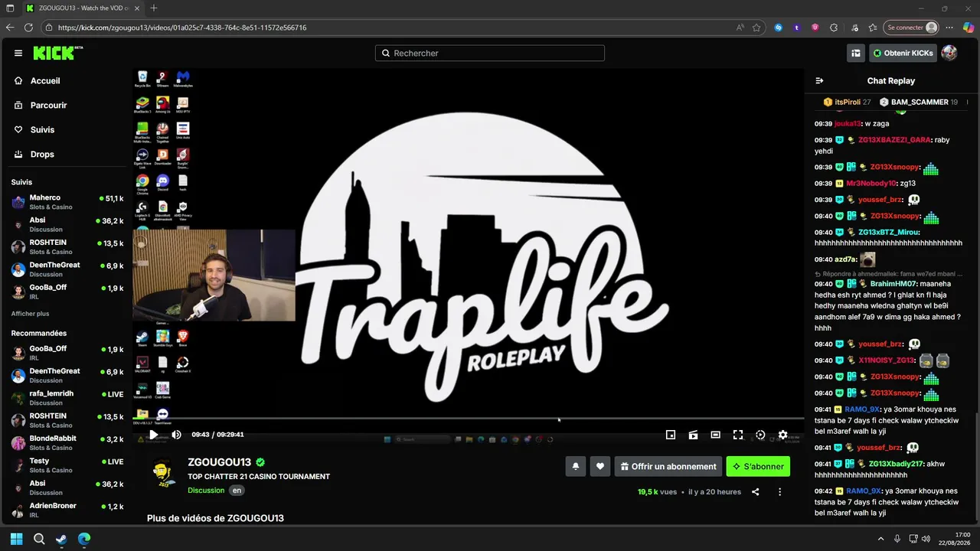Click Obtenir KICKs button
This screenshot has height=551, width=980.
click(x=903, y=53)
